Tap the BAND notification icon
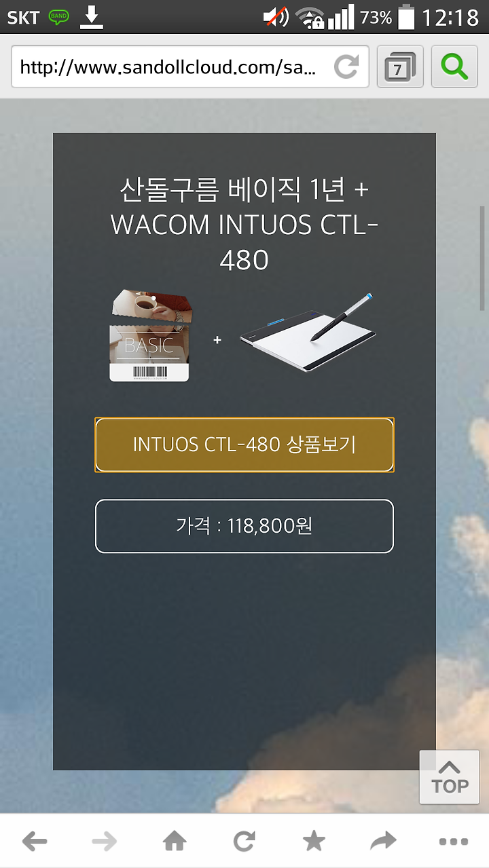 pos(59,17)
